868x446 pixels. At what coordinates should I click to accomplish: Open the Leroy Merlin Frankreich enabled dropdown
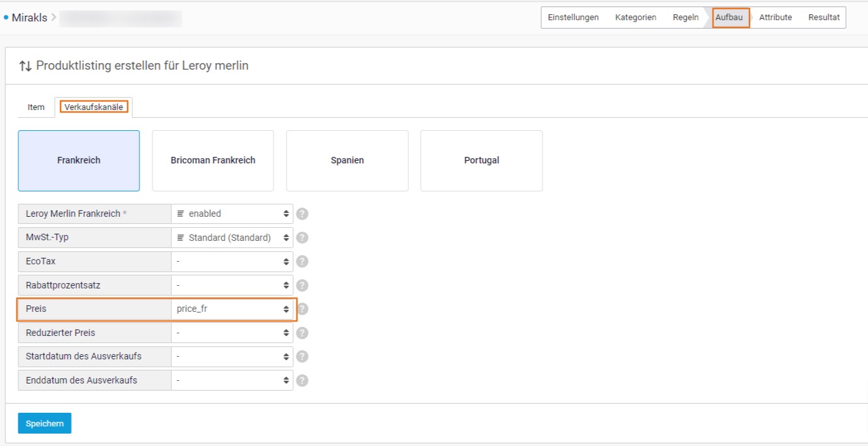(232, 214)
